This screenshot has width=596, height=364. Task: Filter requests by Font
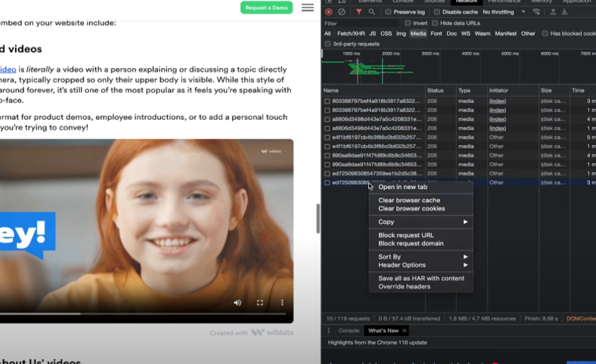(436, 34)
